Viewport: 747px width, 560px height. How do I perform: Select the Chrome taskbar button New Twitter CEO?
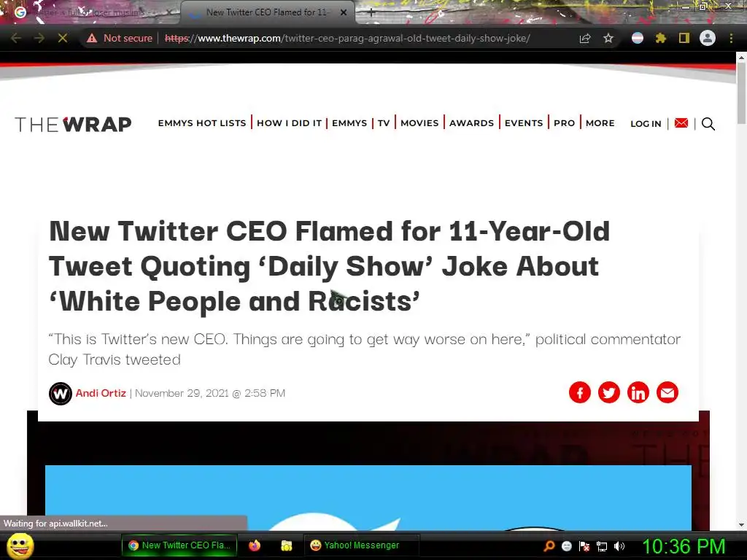point(179,545)
